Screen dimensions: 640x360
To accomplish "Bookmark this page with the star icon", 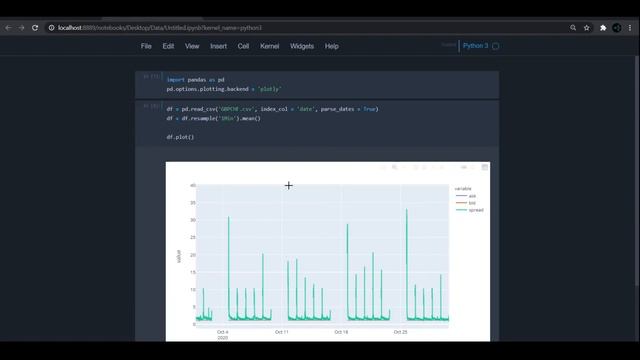I will tap(587, 28).
